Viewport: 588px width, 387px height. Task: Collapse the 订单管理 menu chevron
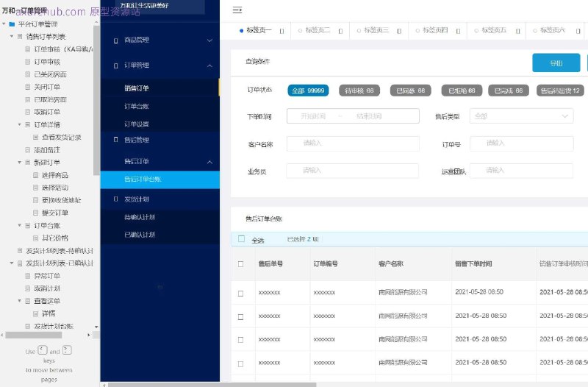209,65
